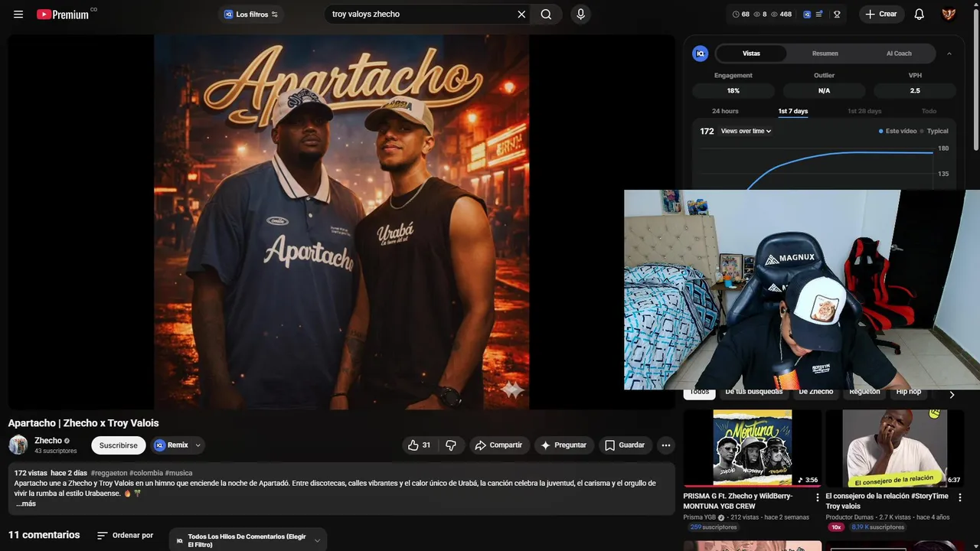Screen dimensions: 980x551
Task: Open Zhecho channel avatar
Action: (x=18, y=445)
